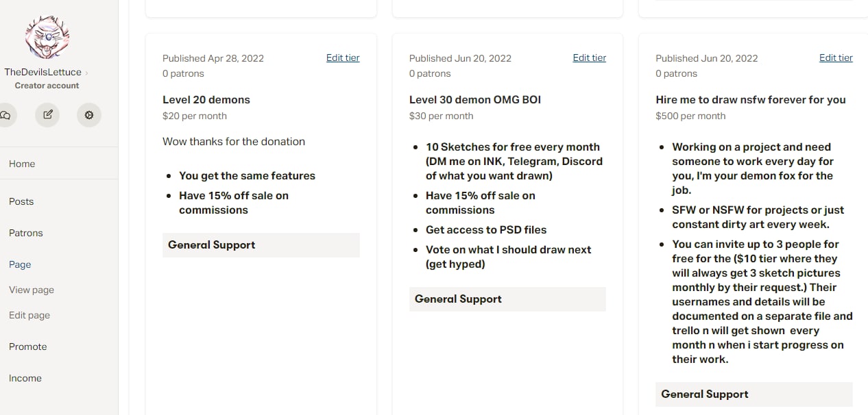Go to Home in the sidebar
The image size is (868, 415).
(22, 164)
